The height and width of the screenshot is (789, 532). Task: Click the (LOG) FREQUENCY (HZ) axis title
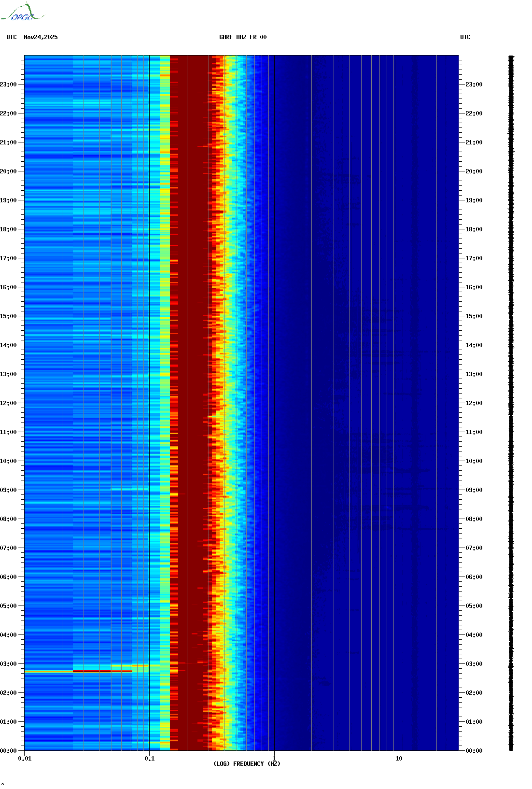click(247, 764)
